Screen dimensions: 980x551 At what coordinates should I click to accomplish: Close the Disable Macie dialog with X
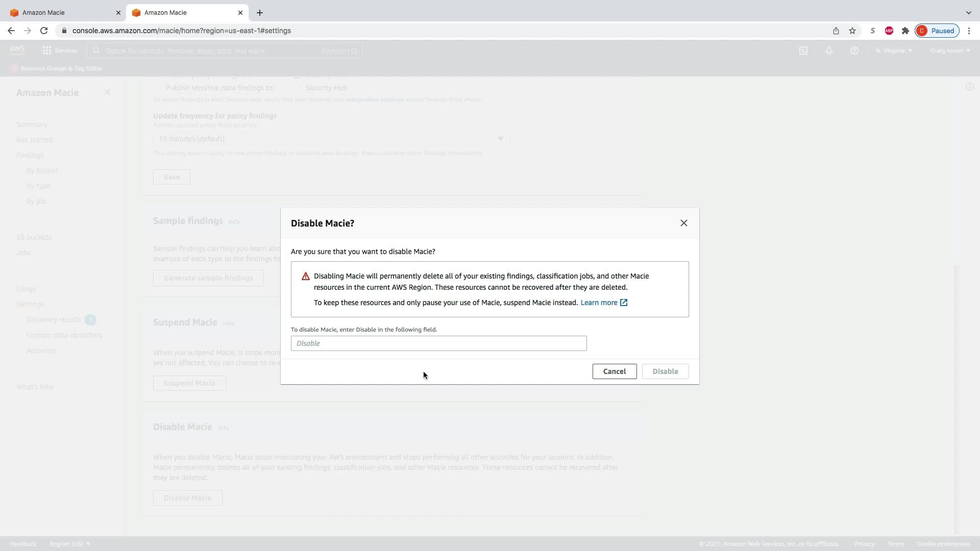tap(683, 223)
